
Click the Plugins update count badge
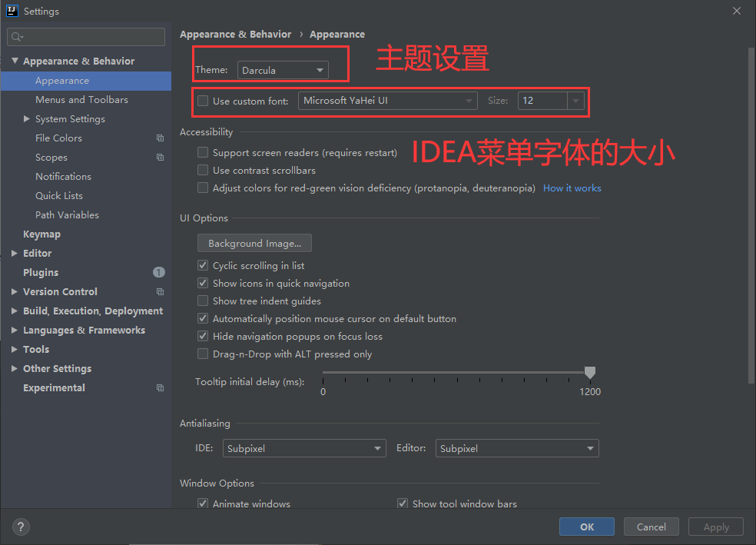click(x=158, y=272)
